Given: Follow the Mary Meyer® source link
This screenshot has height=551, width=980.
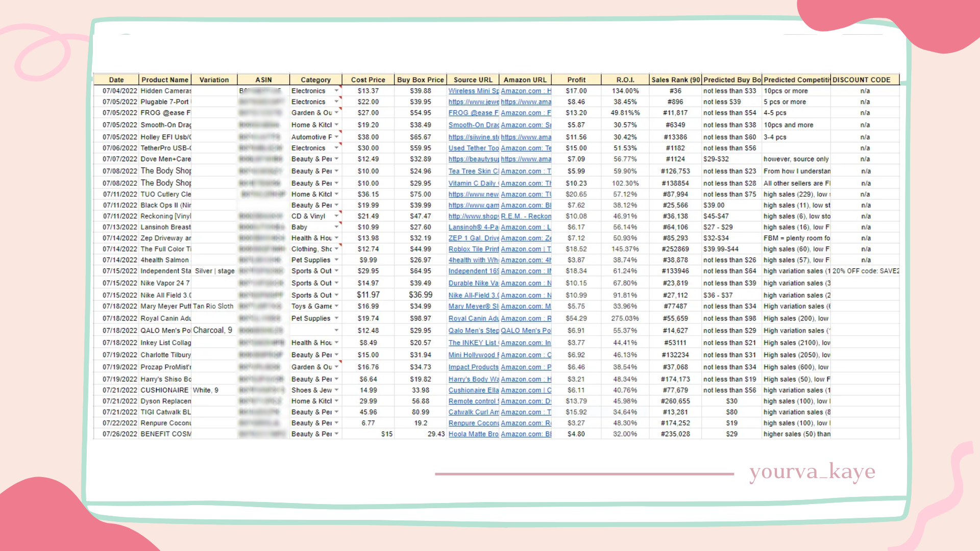Looking at the screenshot, I should coord(474,306).
